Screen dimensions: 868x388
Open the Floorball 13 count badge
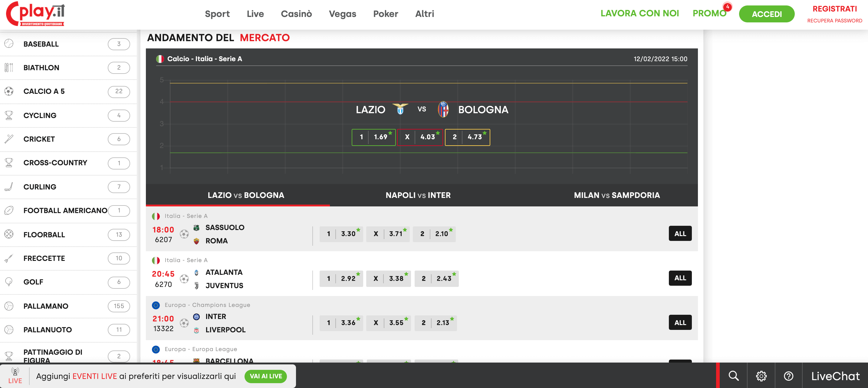pos(119,235)
